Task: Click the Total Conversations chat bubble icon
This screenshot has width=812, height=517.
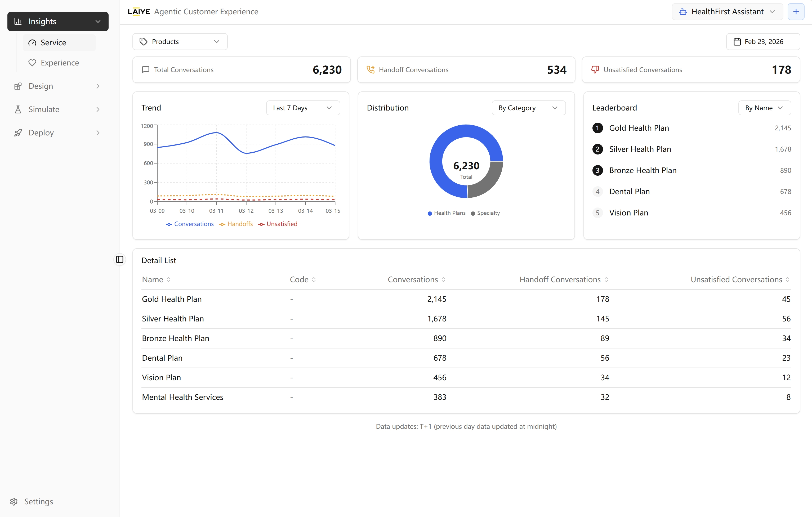Action: coord(146,69)
